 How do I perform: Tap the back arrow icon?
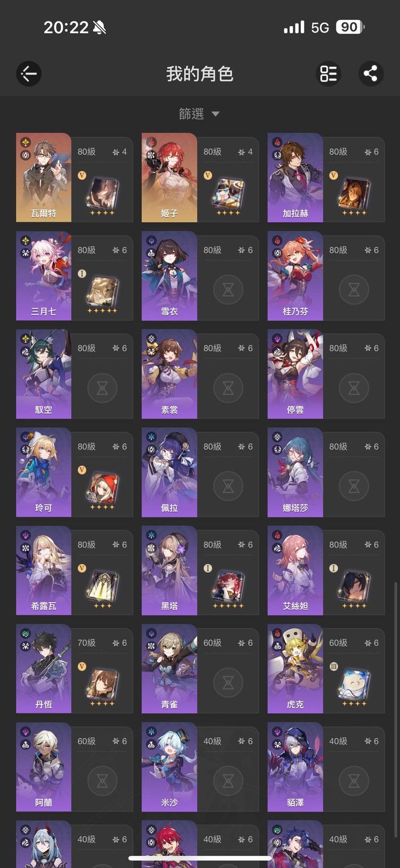tap(29, 74)
